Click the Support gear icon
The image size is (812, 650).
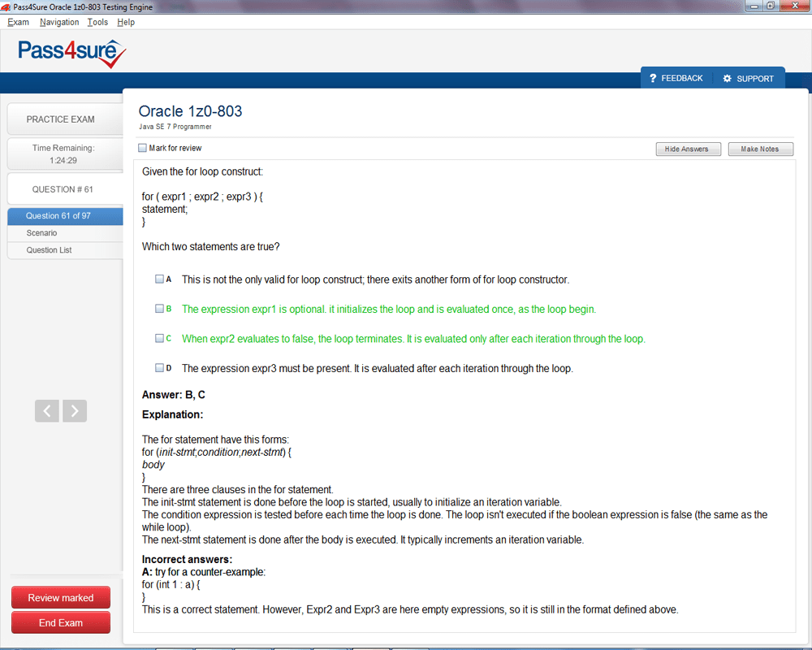click(727, 78)
